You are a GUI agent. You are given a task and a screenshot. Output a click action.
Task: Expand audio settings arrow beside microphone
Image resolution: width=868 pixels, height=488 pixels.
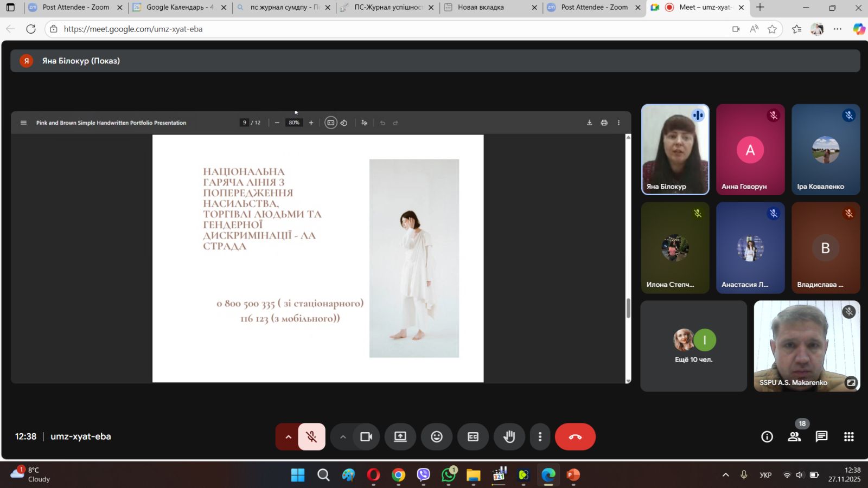pyautogui.click(x=288, y=436)
